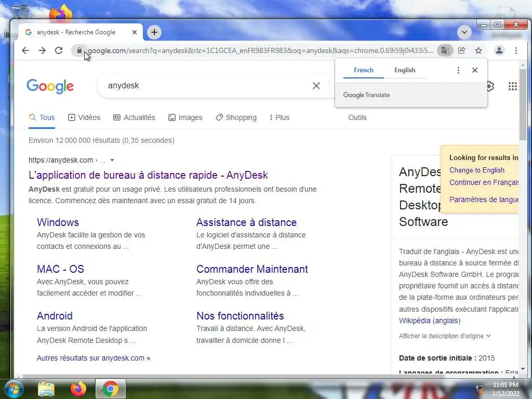Open L'application de bureau à distance rapide result
The height and width of the screenshot is (399, 532).
148,175
